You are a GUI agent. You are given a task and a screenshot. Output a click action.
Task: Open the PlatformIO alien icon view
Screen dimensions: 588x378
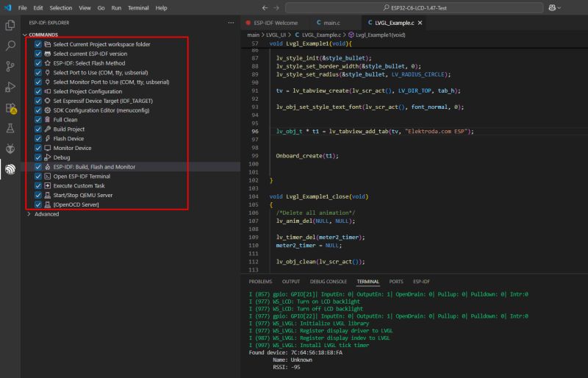(x=10, y=149)
